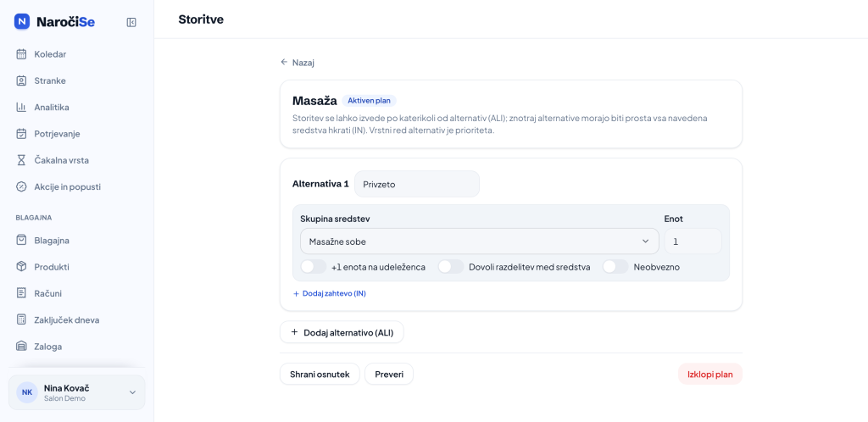Click Shrani osnutek button
868x422 pixels.
[320, 375]
